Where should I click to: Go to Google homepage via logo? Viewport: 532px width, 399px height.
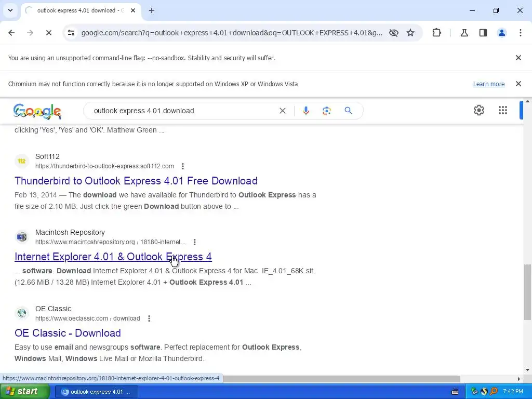[37, 111]
